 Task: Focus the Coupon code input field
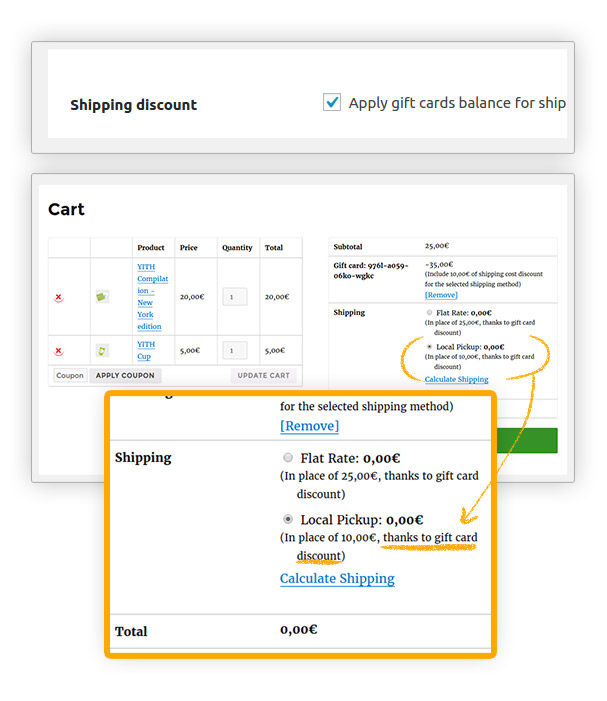pyautogui.click(x=70, y=376)
